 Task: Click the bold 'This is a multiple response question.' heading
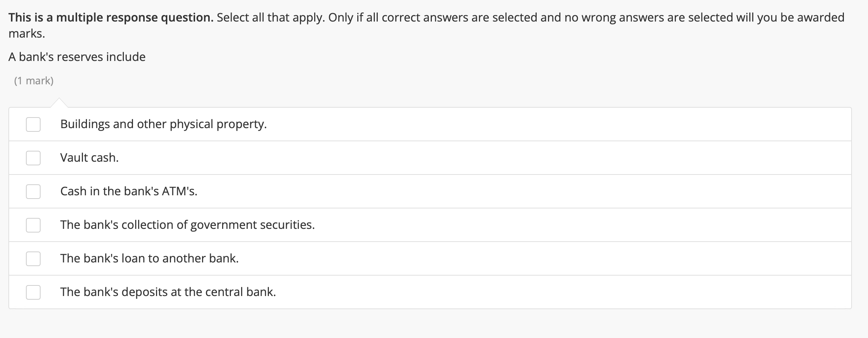tap(111, 18)
